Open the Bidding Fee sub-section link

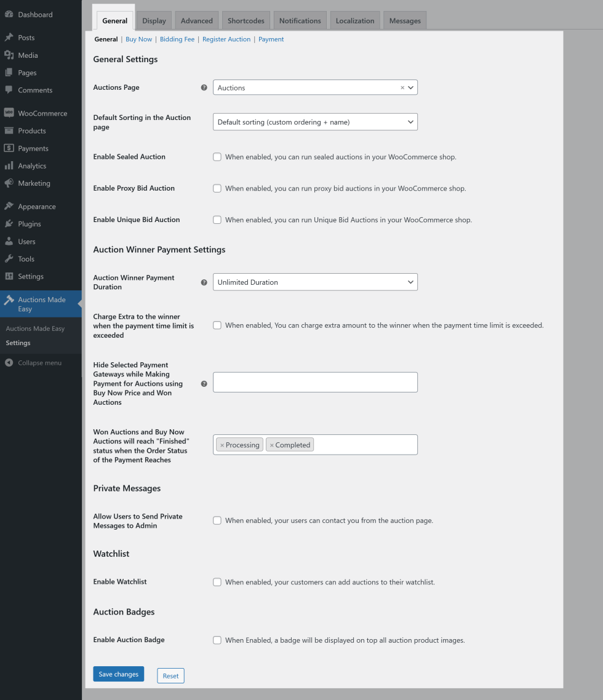(177, 39)
